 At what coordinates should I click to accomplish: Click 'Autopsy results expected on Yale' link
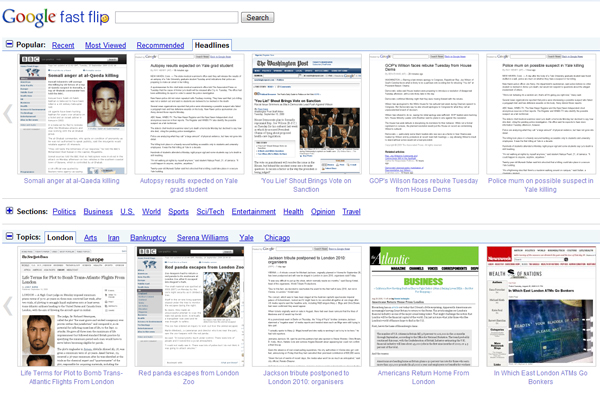[x=189, y=185]
